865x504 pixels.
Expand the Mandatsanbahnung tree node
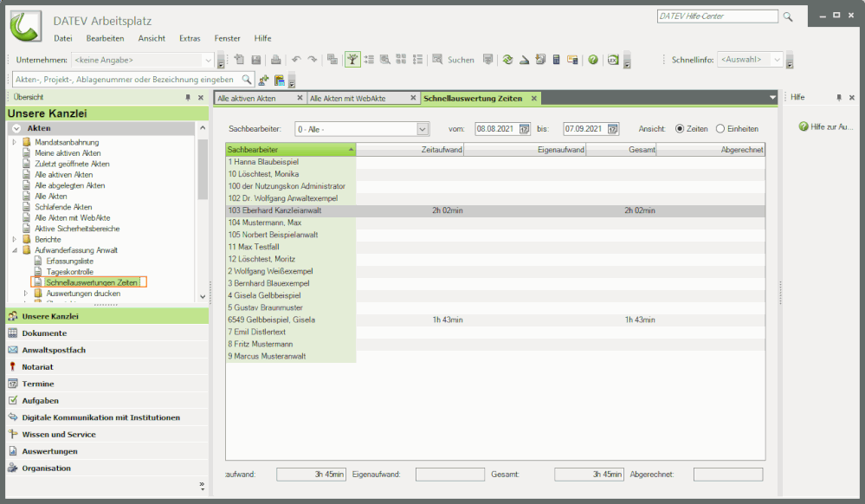point(15,142)
